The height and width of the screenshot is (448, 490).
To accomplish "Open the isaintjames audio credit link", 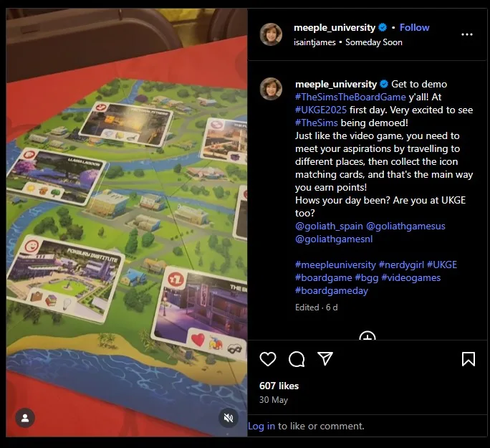I will [314, 42].
